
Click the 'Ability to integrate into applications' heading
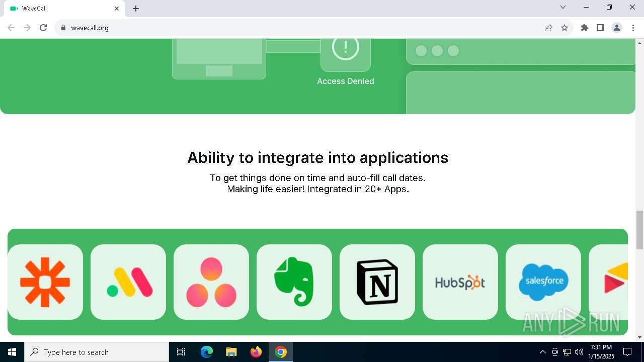(318, 158)
